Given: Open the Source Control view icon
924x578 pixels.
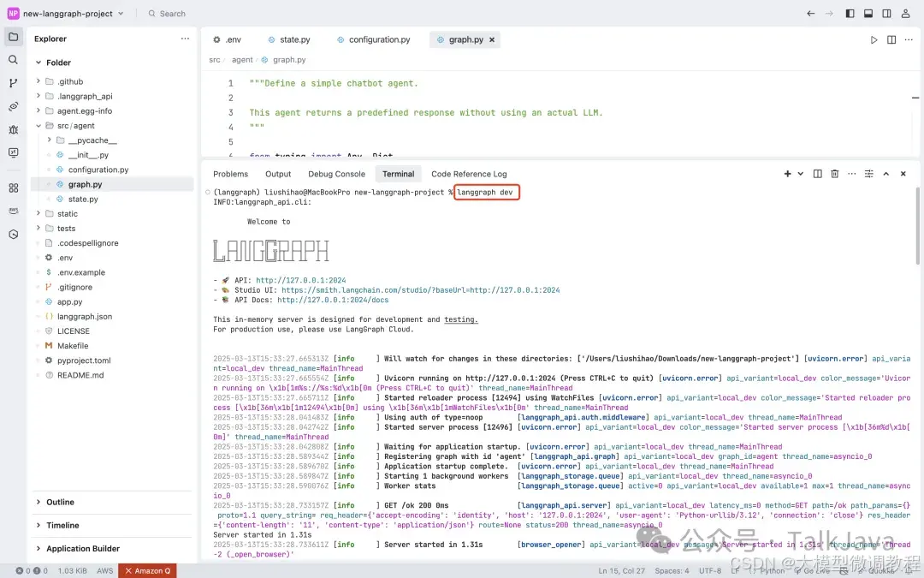Looking at the screenshot, I should pos(13,83).
